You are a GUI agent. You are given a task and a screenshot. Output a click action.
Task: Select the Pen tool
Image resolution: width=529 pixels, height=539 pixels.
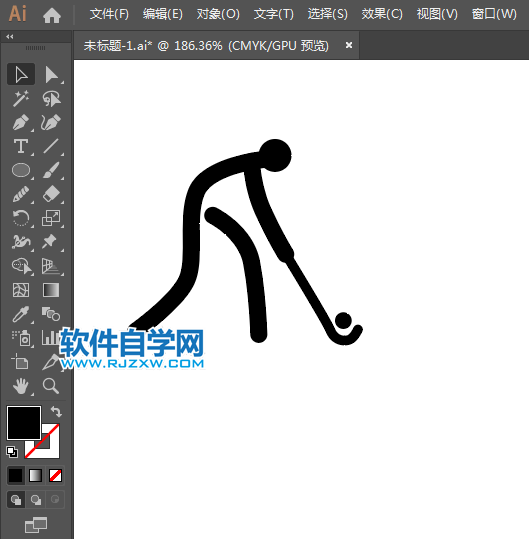click(x=21, y=122)
